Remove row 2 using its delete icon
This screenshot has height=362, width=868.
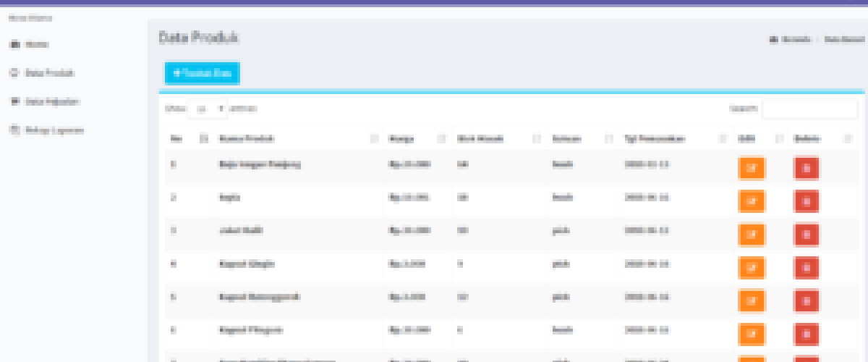coord(807,201)
